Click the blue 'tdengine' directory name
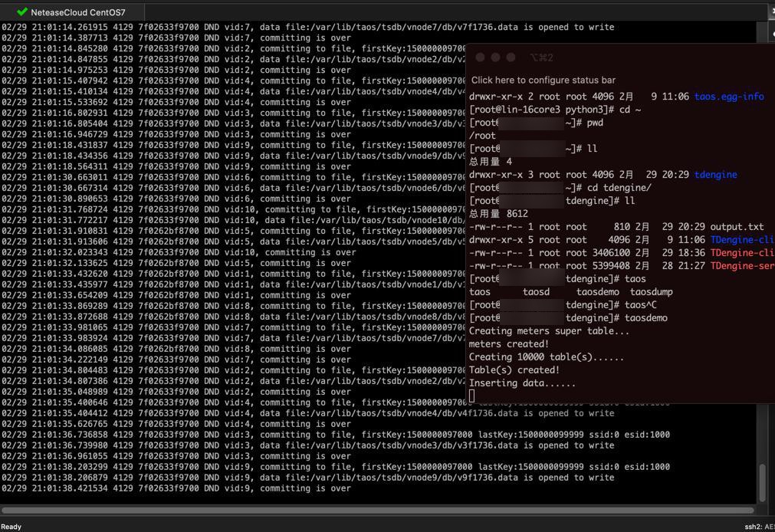This screenshot has width=775, height=532. tap(716, 175)
